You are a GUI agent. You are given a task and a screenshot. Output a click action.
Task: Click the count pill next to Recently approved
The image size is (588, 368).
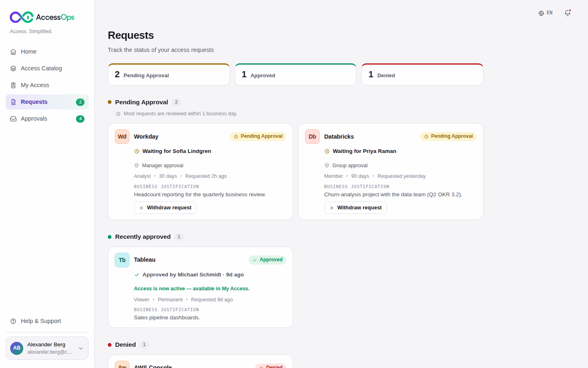click(179, 237)
